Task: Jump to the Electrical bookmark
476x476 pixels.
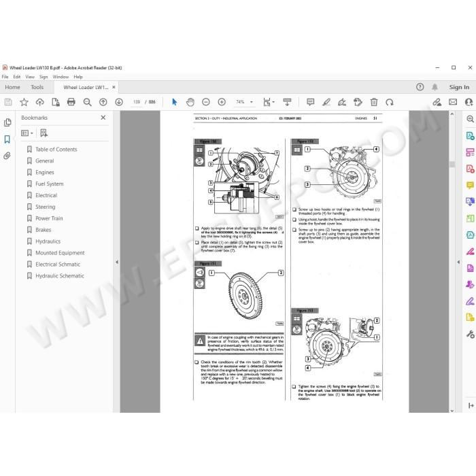Action: [x=46, y=195]
